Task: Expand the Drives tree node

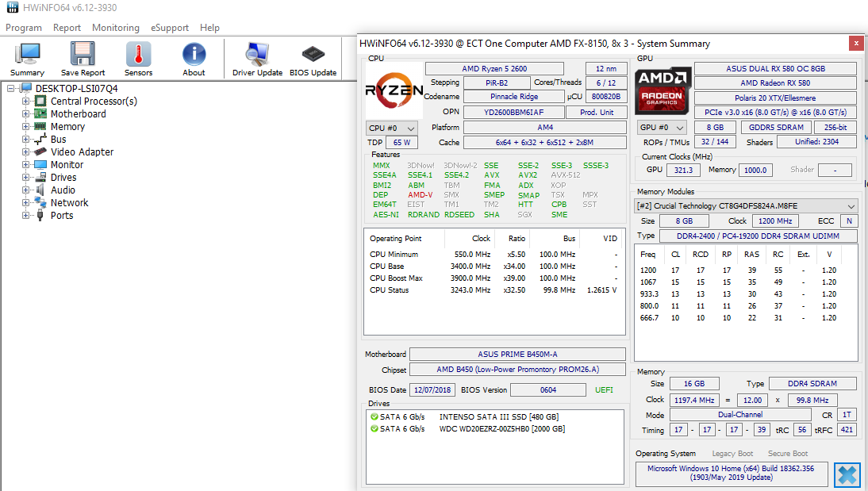Action: [25, 177]
